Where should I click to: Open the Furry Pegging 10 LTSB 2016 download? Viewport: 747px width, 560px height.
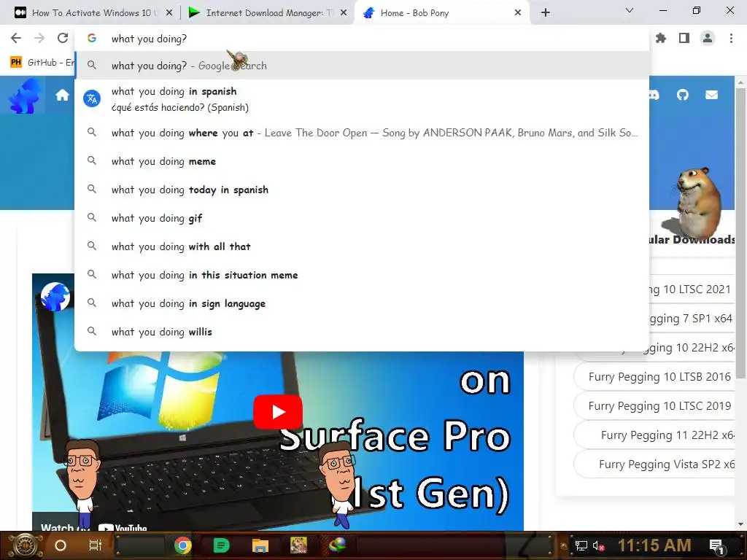655,377
